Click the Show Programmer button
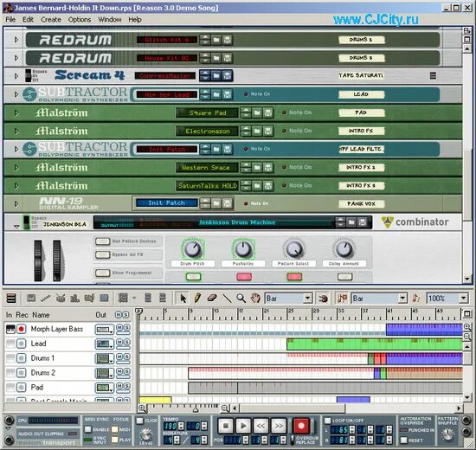476x450 pixels. [x=103, y=273]
